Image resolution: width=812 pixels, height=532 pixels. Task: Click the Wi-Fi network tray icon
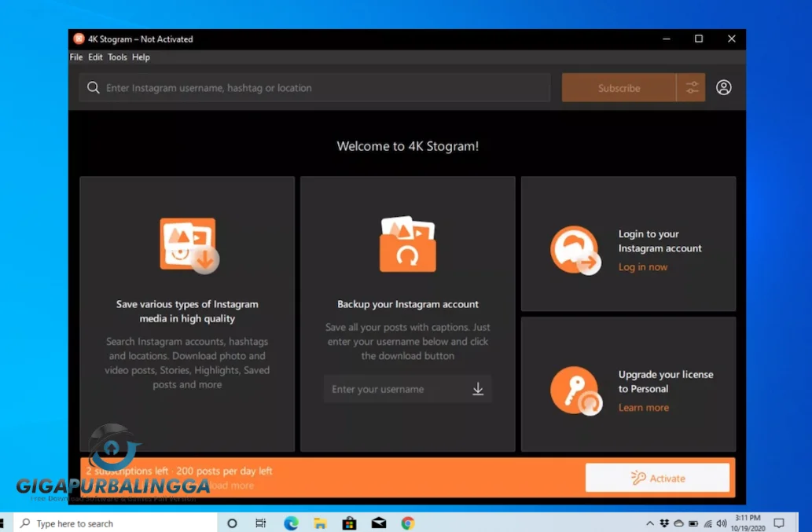(x=707, y=523)
